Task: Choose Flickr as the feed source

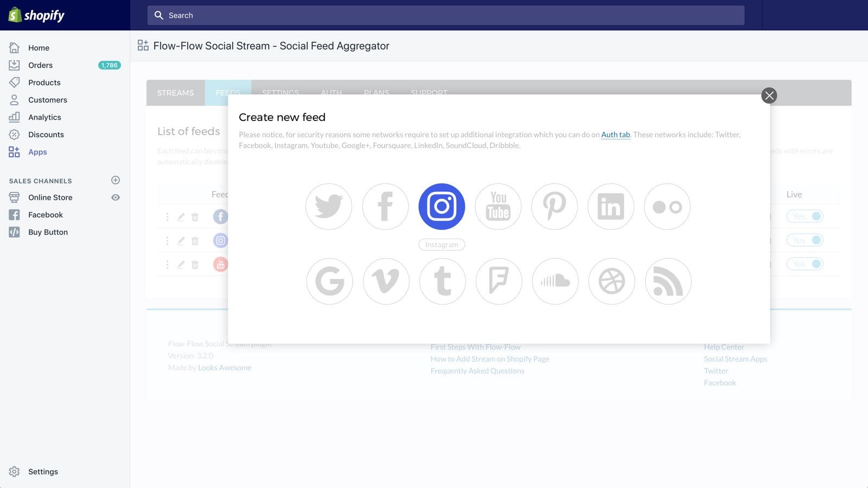Action: tap(667, 206)
